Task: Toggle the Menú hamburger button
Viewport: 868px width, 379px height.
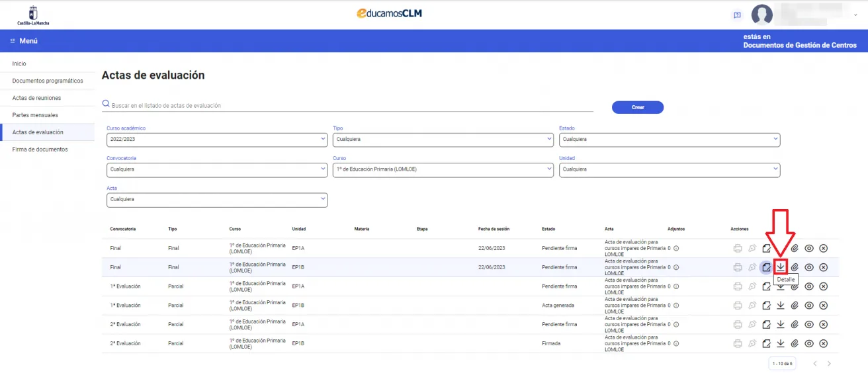Action: pyautogui.click(x=24, y=41)
